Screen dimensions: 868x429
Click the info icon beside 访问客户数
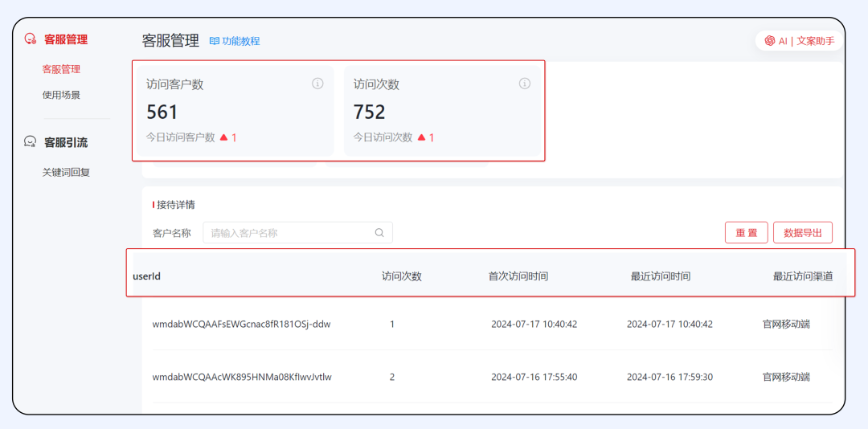317,84
